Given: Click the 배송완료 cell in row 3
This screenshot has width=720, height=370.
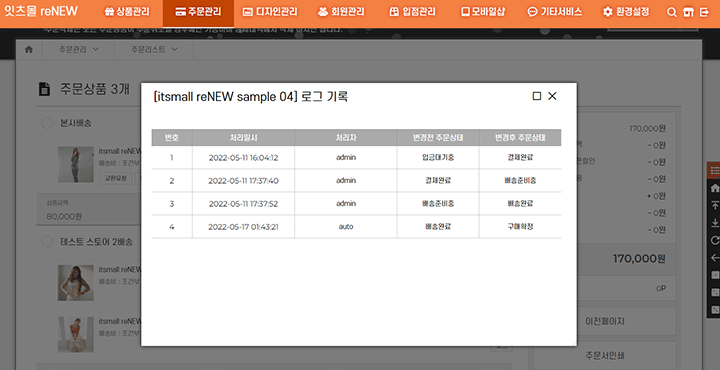Looking at the screenshot, I should pos(520,204).
